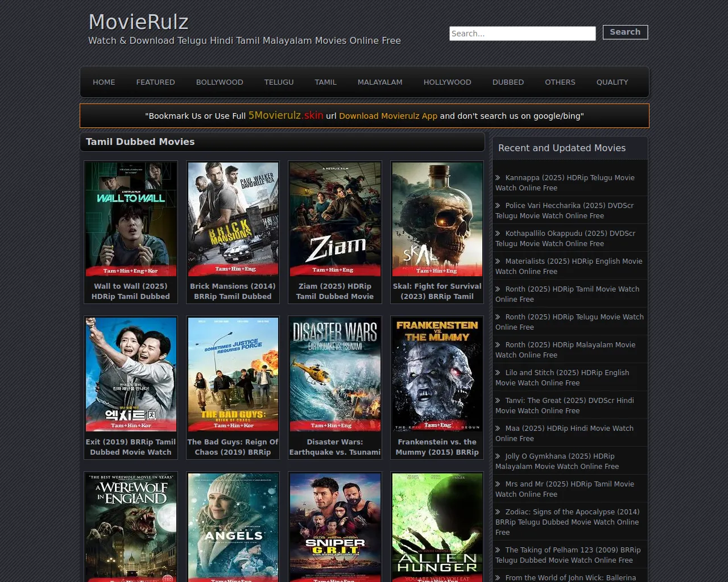
Task: Open the Ordinary Angels poster
Action: click(233, 527)
